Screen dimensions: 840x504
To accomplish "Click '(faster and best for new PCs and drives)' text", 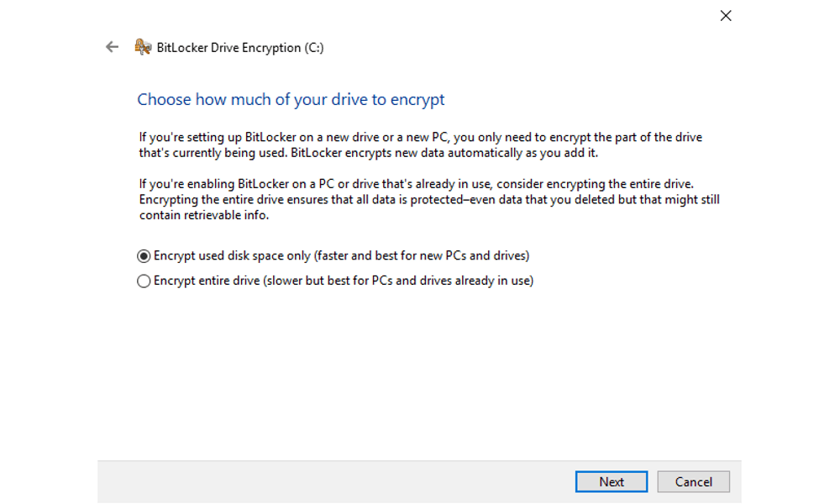I will tap(422, 256).
